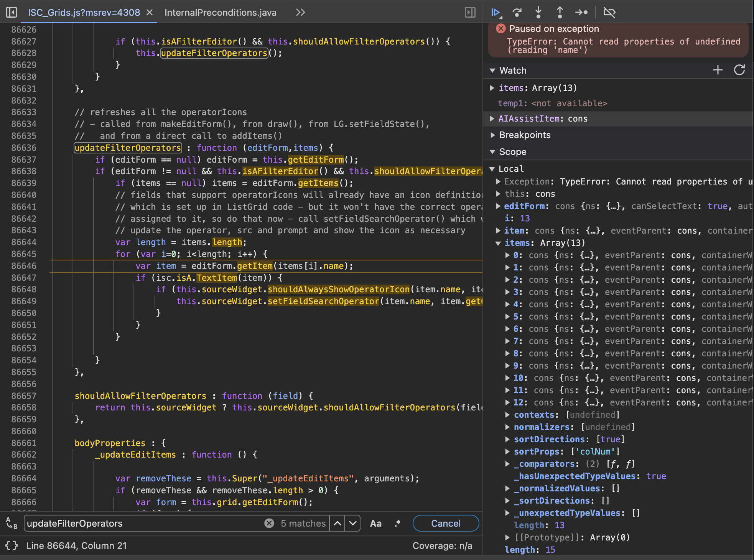Pretty print the source file
754x560 pixels.
(12, 545)
